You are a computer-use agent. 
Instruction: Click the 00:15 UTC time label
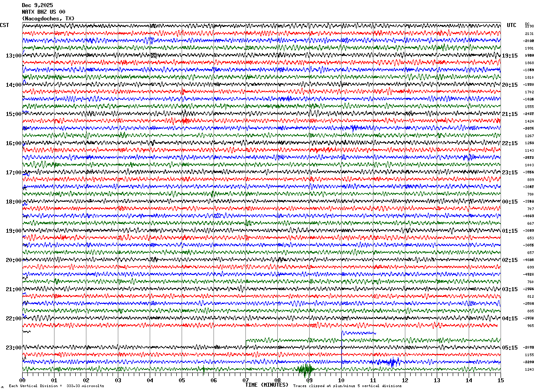point(510,202)
